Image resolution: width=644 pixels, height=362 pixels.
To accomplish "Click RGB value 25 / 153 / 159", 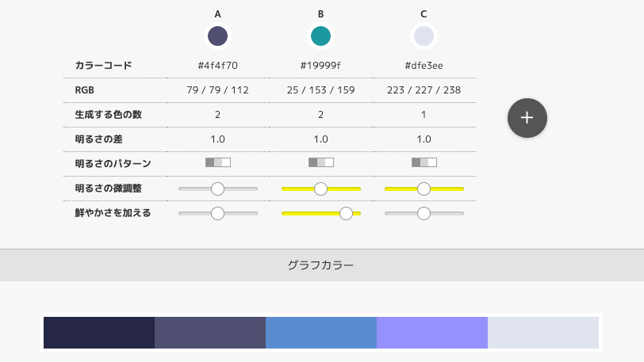I will click(x=320, y=90).
